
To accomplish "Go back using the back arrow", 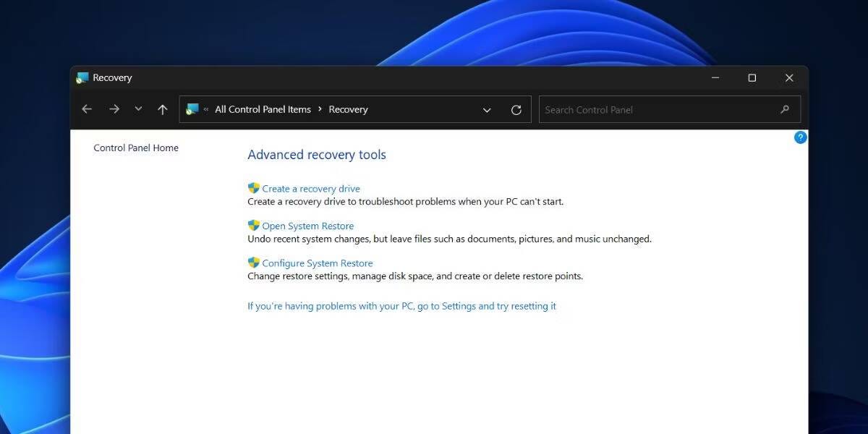I will pyautogui.click(x=87, y=109).
